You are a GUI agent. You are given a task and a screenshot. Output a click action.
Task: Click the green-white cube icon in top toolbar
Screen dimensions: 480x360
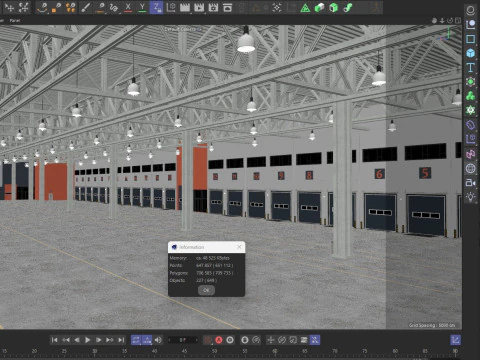pos(319,7)
